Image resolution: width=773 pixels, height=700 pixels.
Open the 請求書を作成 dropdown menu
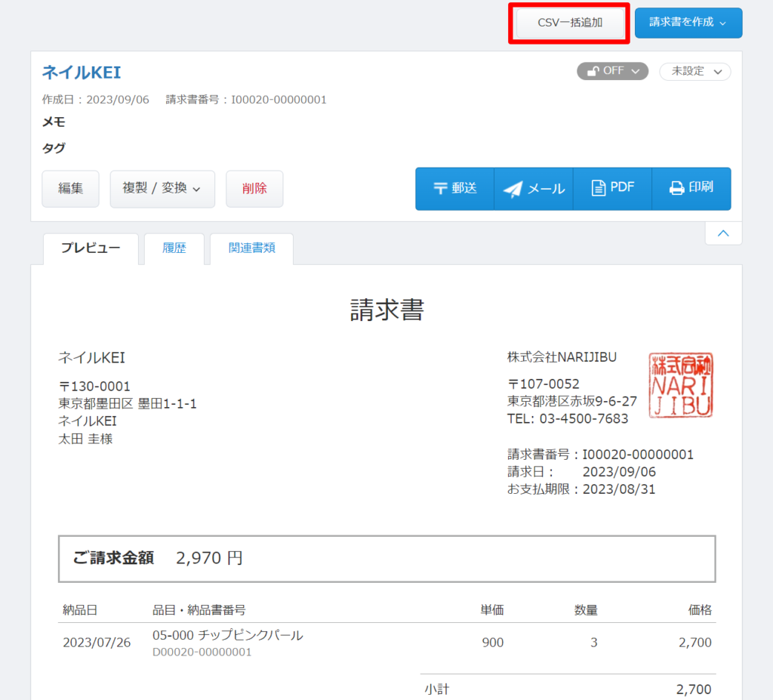(x=688, y=23)
